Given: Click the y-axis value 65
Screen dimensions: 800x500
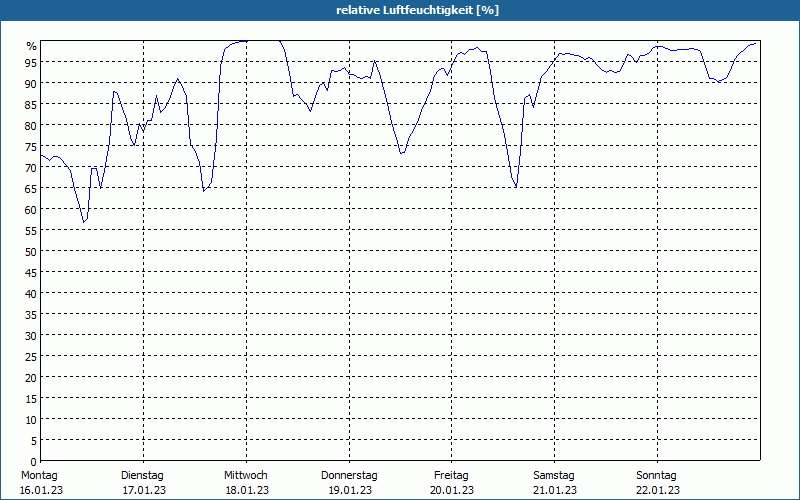Looking at the screenshot, I should pos(31,188).
